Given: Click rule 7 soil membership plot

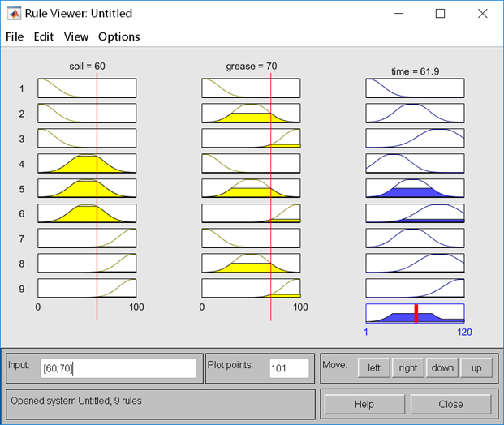Looking at the screenshot, I should pyautogui.click(x=87, y=238).
